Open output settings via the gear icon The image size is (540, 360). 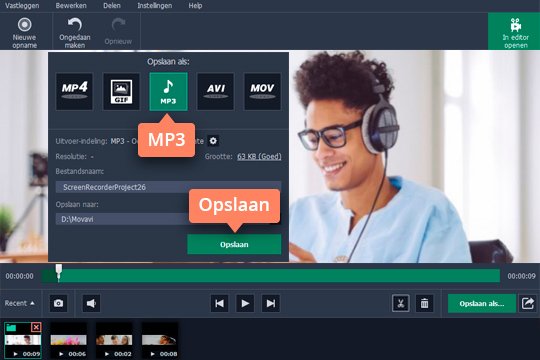point(213,141)
